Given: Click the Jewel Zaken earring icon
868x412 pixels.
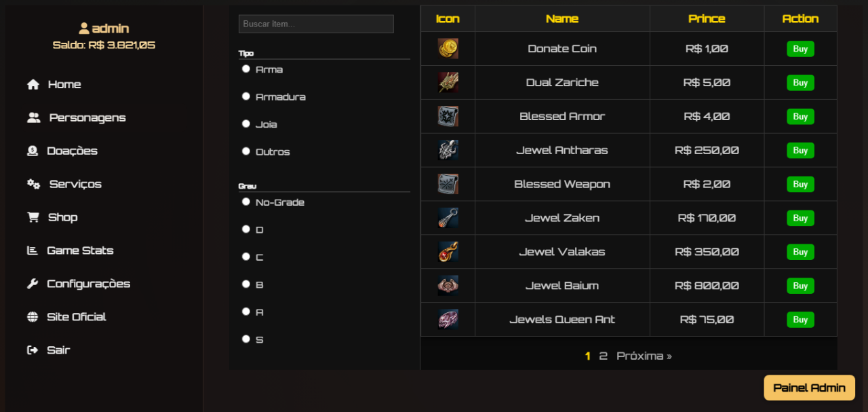Looking at the screenshot, I should pyautogui.click(x=448, y=218).
